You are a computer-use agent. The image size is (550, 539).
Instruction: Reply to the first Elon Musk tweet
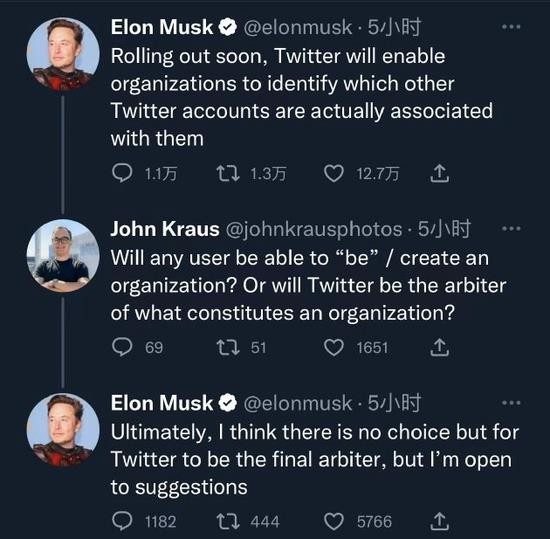122,173
